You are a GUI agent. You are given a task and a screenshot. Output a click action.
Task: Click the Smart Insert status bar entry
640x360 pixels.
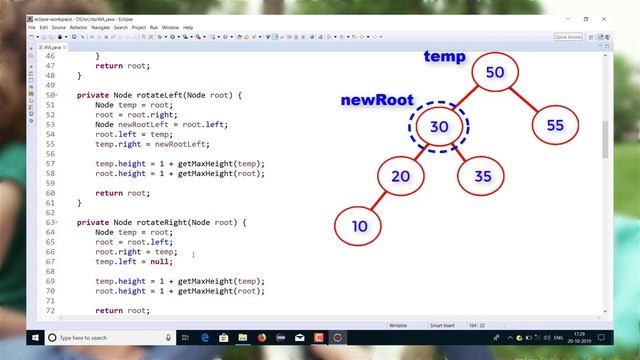[x=442, y=325]
